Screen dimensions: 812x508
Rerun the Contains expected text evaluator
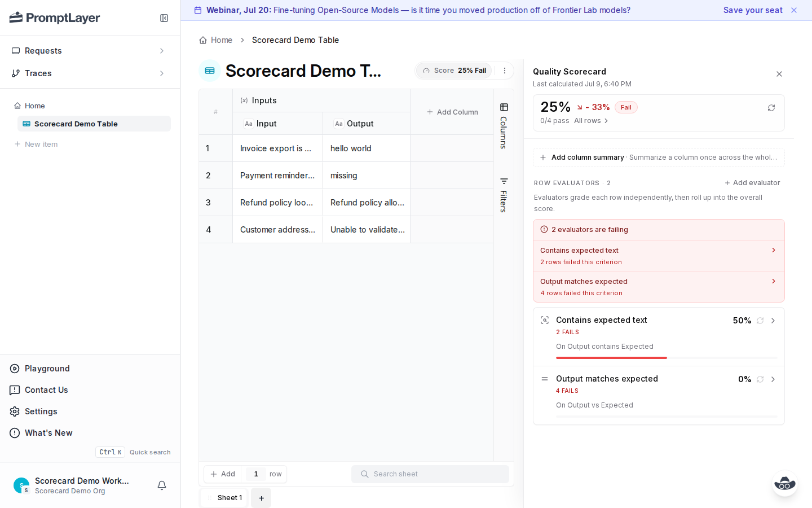(x=760, y=321)
